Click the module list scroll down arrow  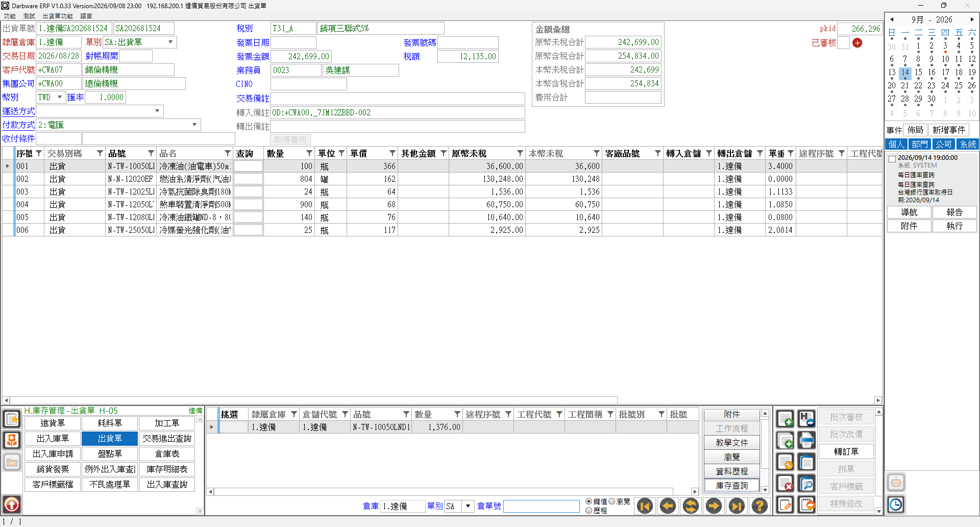pos(200,511)
